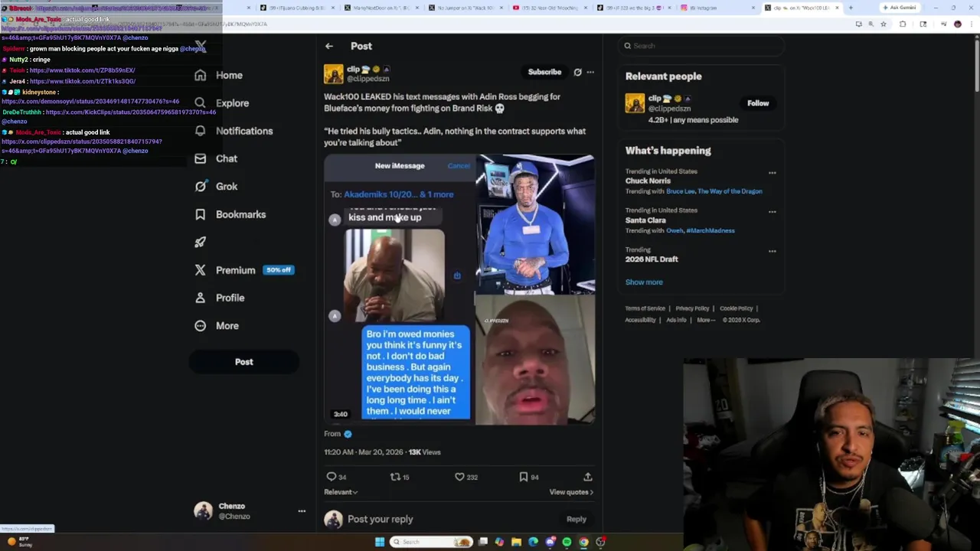Go back with the Post arrow
980x551 pixels.
click(329, 46)
